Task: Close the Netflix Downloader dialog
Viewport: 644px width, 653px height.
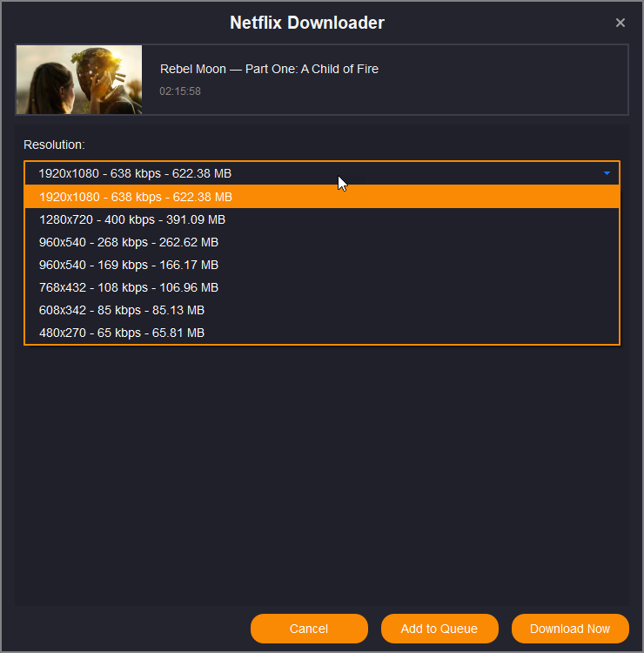Action: click(x=620, y=23)
